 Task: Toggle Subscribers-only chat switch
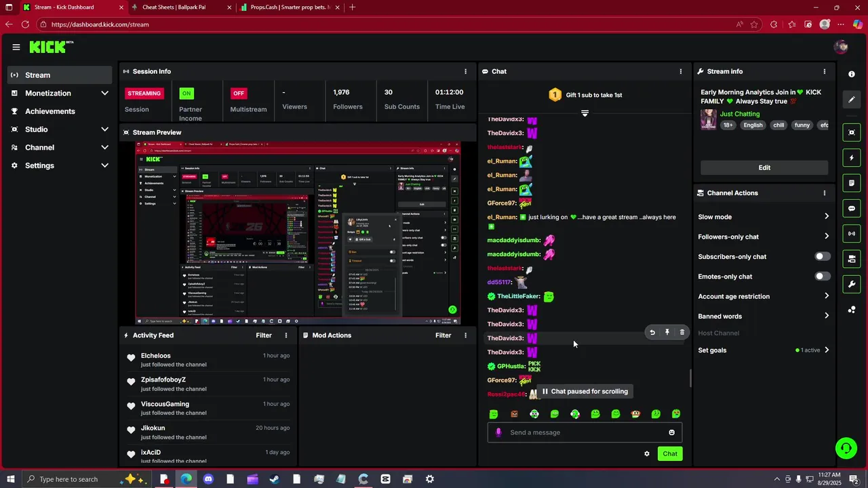822,257
